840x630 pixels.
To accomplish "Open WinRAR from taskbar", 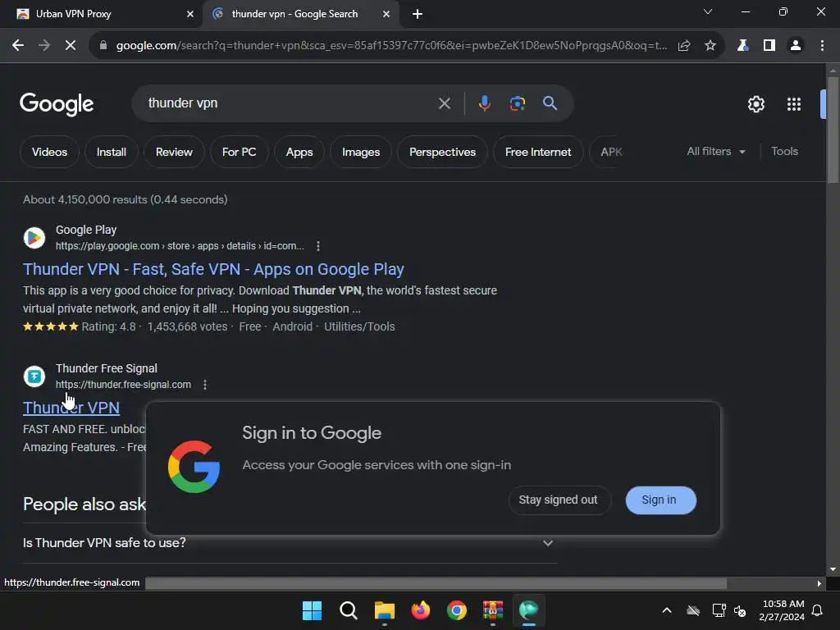I will pos(493,610).
